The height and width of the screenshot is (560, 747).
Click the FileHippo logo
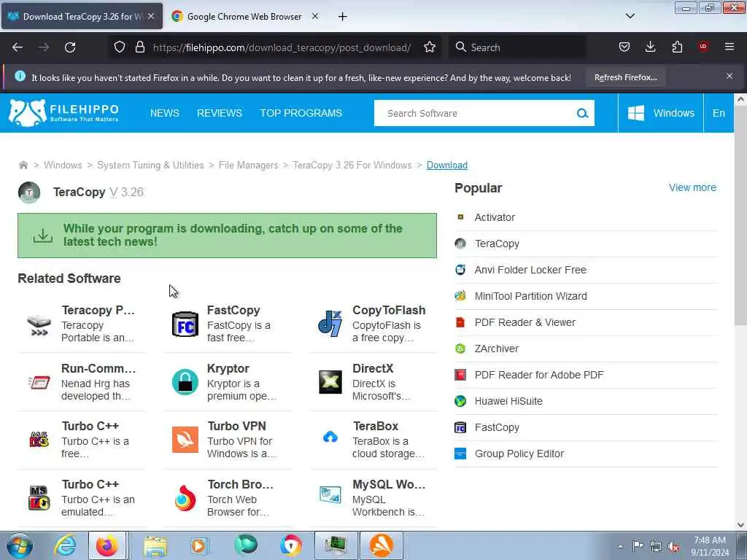click(x=64, y=113)
